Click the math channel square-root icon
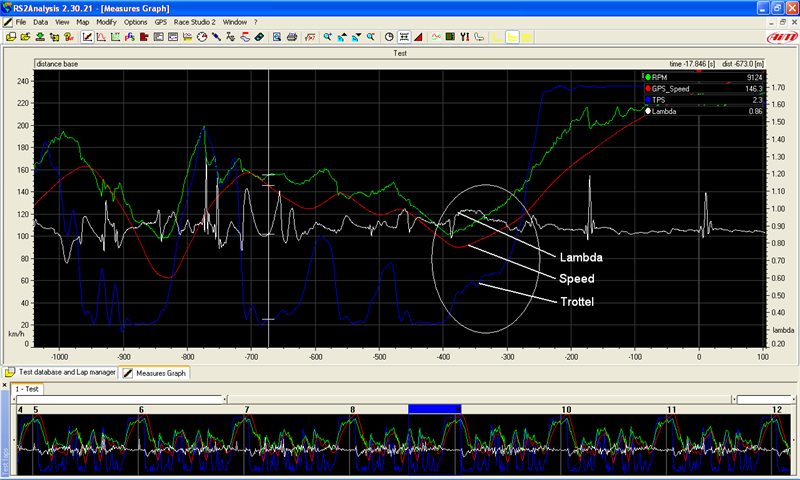 (310, 37)
